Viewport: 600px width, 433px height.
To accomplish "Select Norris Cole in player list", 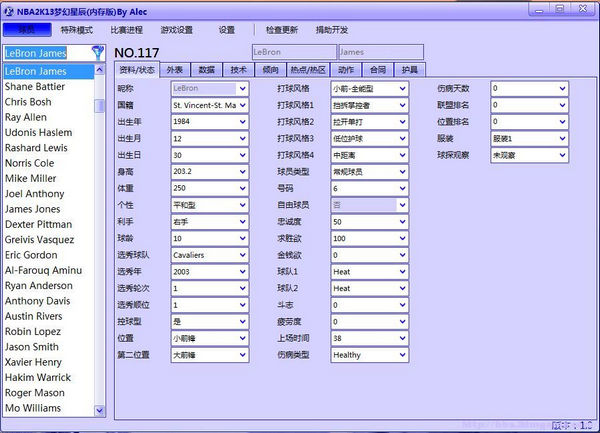I will point(48,163).
